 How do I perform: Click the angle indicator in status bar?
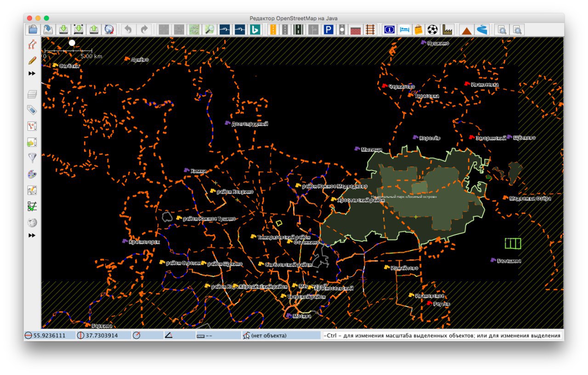point(179,336)
